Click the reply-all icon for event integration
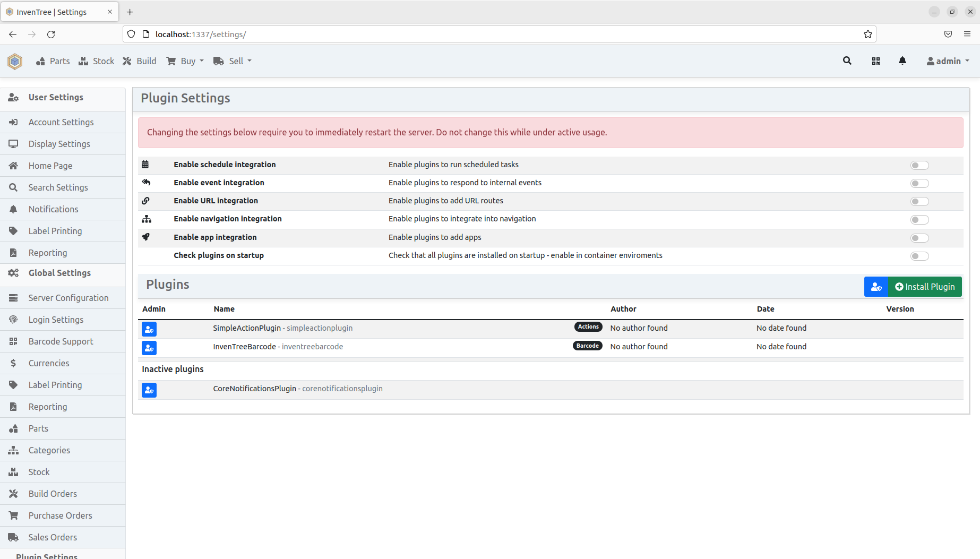The width and height of the screenshot is (980, 559). point(146,183)
